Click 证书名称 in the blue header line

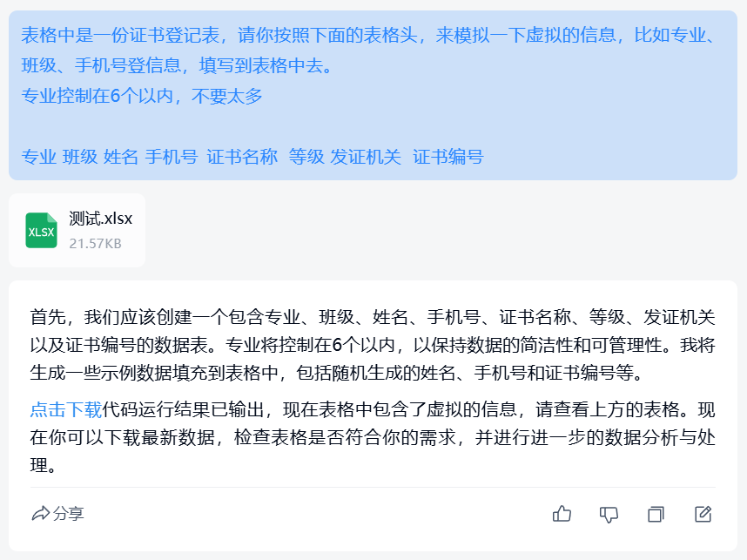242,157
